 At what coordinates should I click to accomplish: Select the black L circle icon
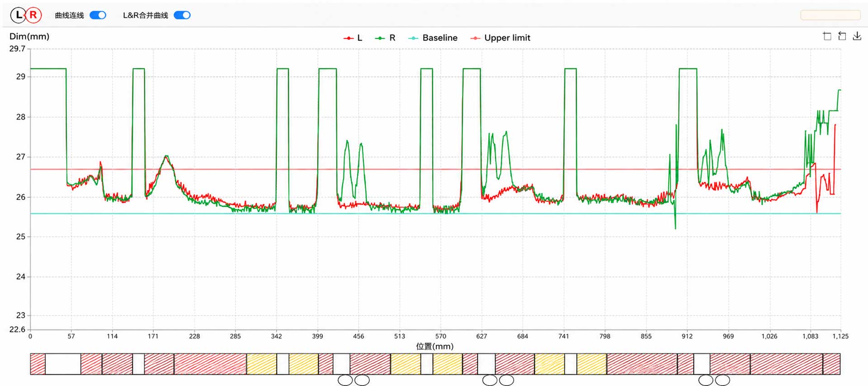pos(18,15)
